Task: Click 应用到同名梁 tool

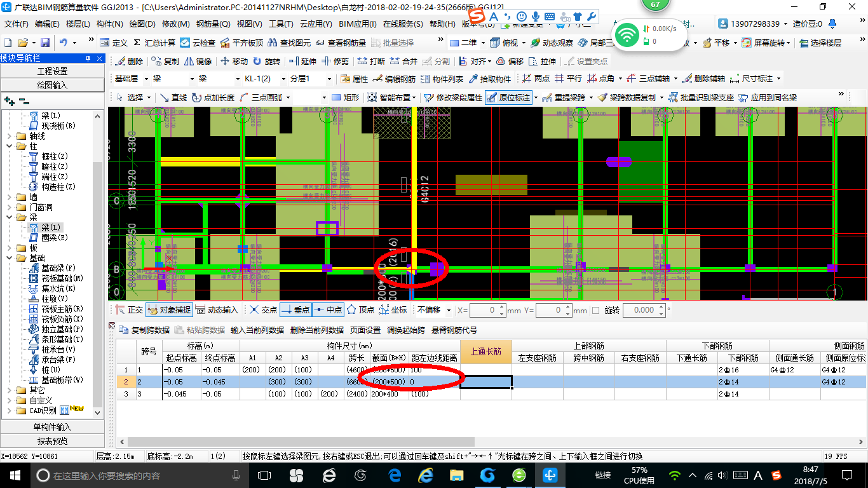Action: point(768,98)
